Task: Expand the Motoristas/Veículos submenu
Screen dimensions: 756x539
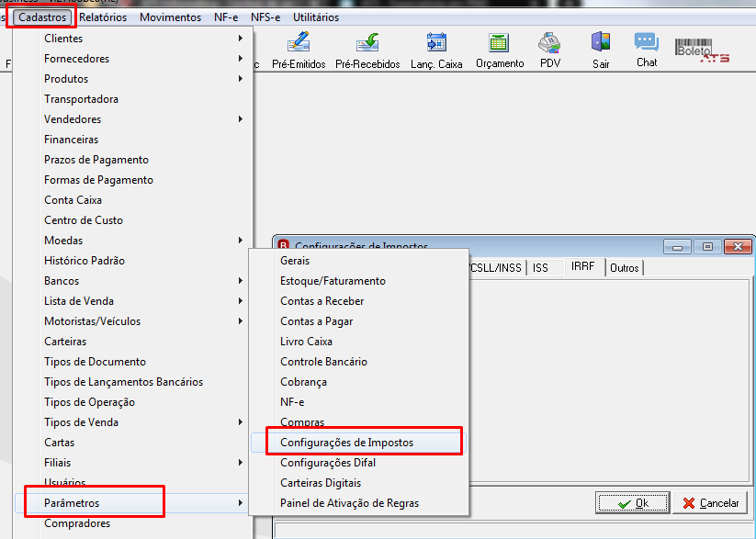Action: coord(133,321)
